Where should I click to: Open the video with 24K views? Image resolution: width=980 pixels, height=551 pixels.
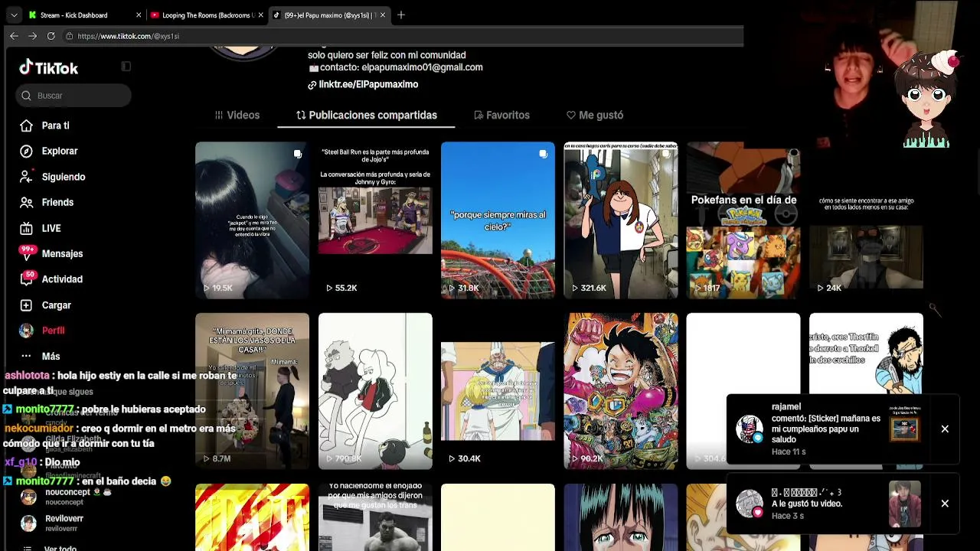(866, 220)
